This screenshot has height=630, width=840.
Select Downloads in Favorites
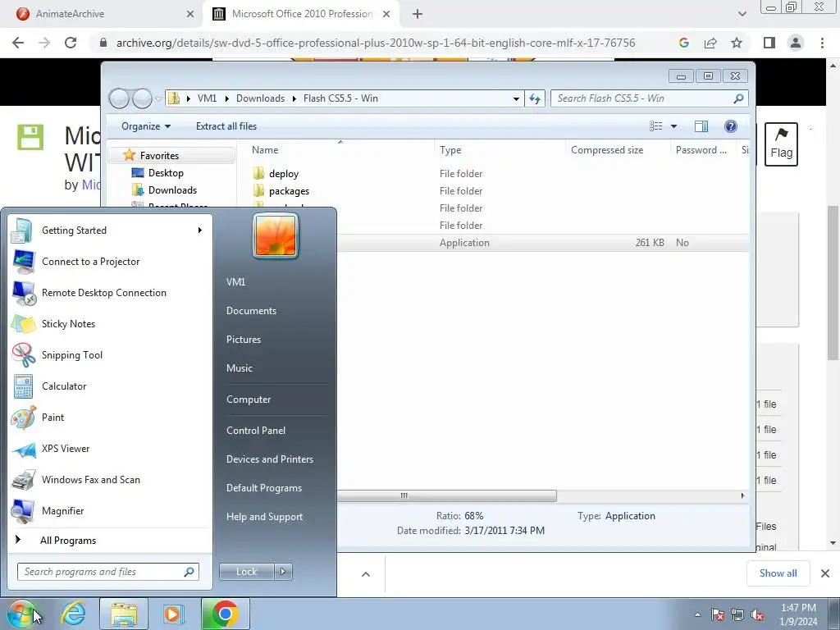[172, 190]
